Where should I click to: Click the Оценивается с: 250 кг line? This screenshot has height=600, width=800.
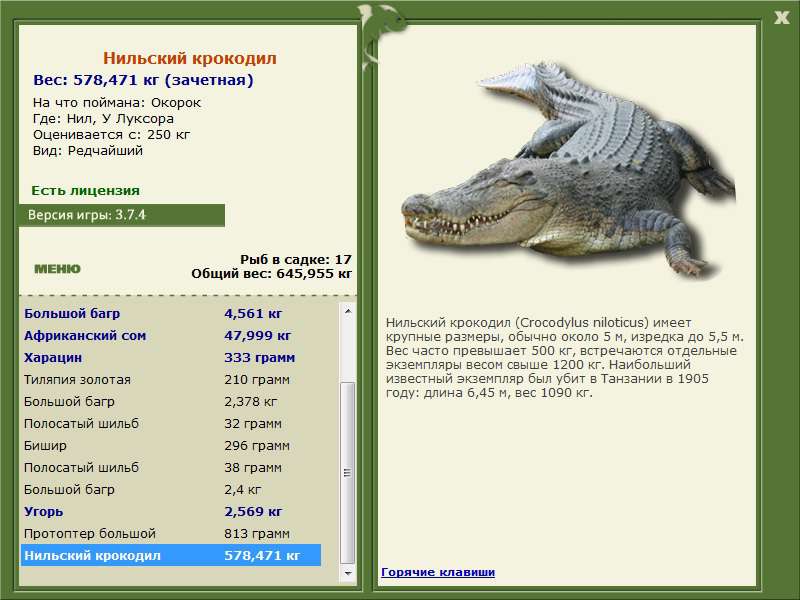tap(111, 135)
